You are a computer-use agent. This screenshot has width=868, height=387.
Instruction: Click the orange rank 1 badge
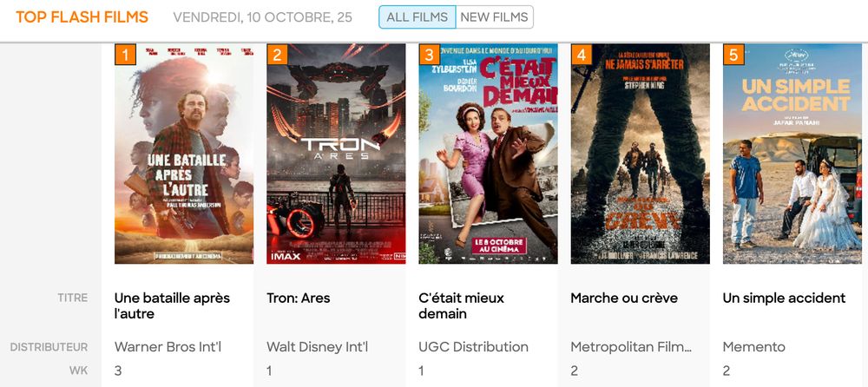pos(125,55)
